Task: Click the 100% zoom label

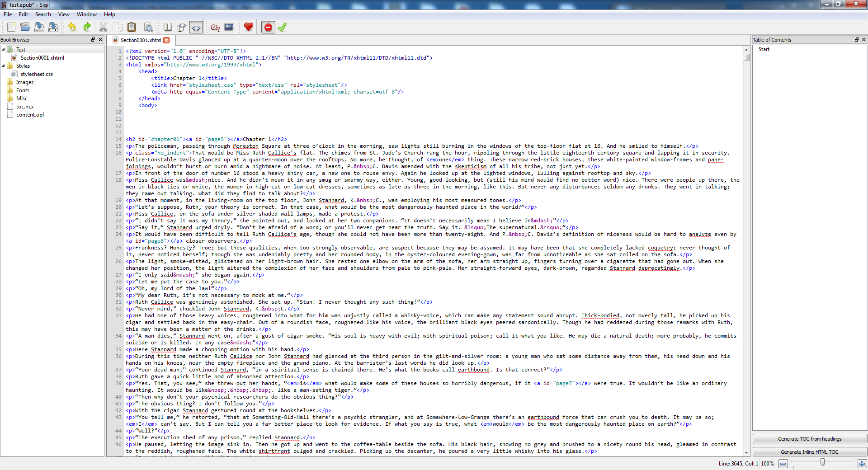Action: point(767,463)
